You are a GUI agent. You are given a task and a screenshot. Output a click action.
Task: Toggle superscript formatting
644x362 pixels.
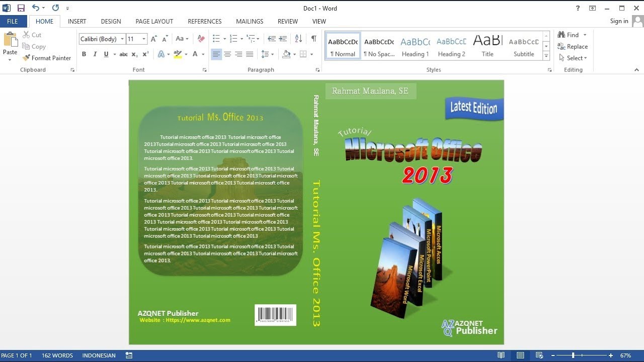click(x=145, y=54)
